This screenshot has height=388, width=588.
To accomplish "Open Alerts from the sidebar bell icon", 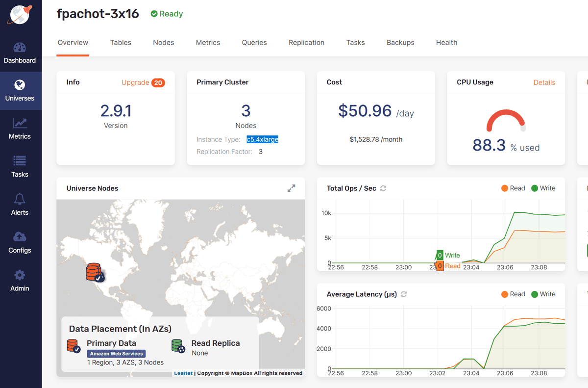I will pos(20,205).
